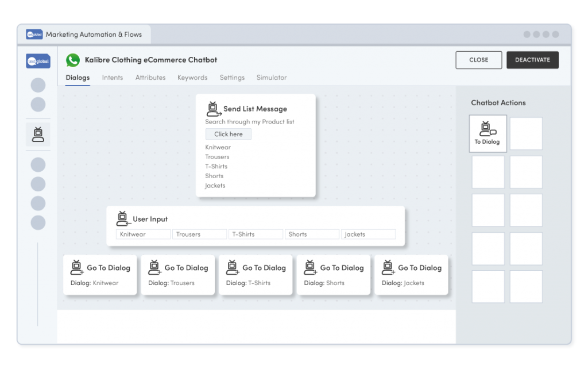Click 'Search through my Product list' text
This screenshot has height=377, width=588.
250,122
